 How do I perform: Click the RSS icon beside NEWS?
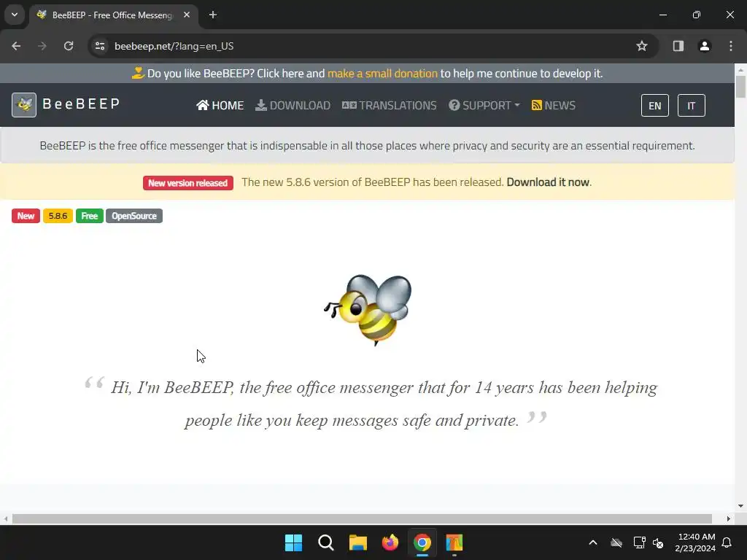tap(536, 105)
